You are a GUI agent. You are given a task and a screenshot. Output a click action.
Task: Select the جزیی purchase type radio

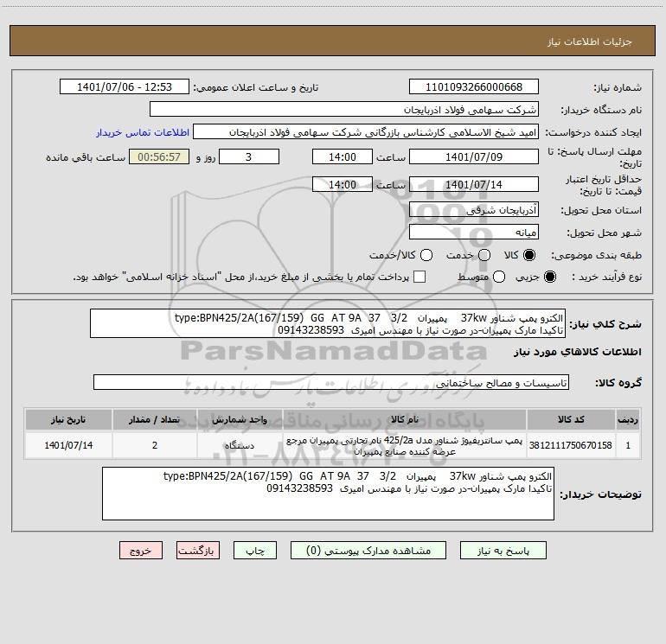pos(549,277)
